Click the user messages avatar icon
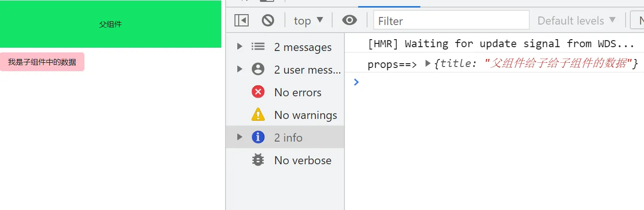This screenshot has width=644, height=210. coord(258,69)
